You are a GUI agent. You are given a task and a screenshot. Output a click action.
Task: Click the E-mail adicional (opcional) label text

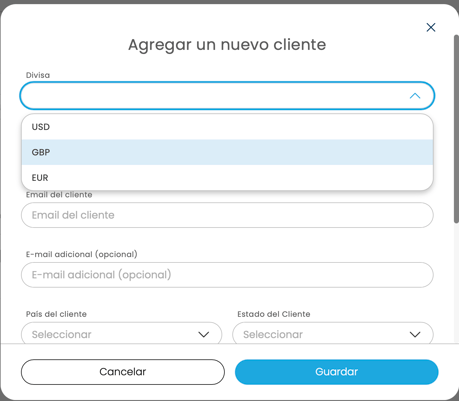[82, 254]
